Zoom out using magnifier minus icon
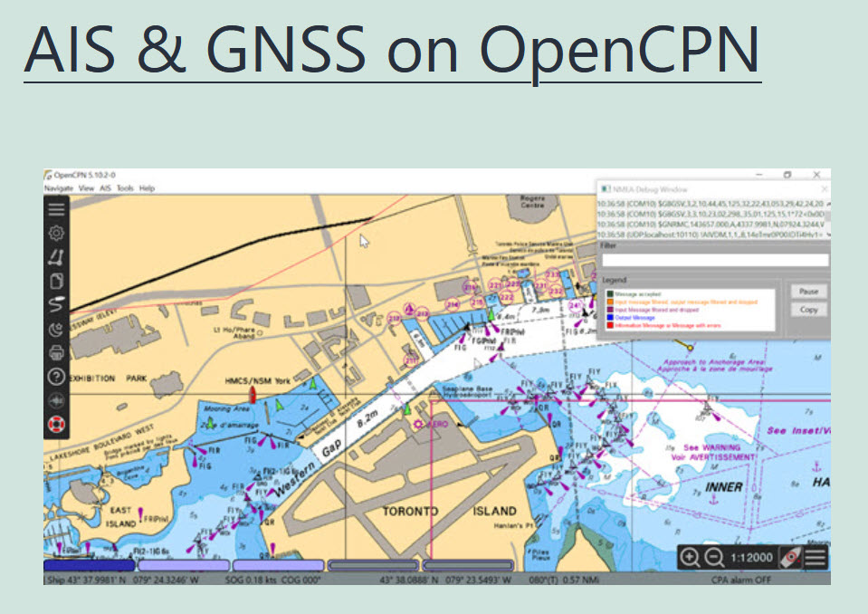The image size is (868, 614). click(714, 558)
